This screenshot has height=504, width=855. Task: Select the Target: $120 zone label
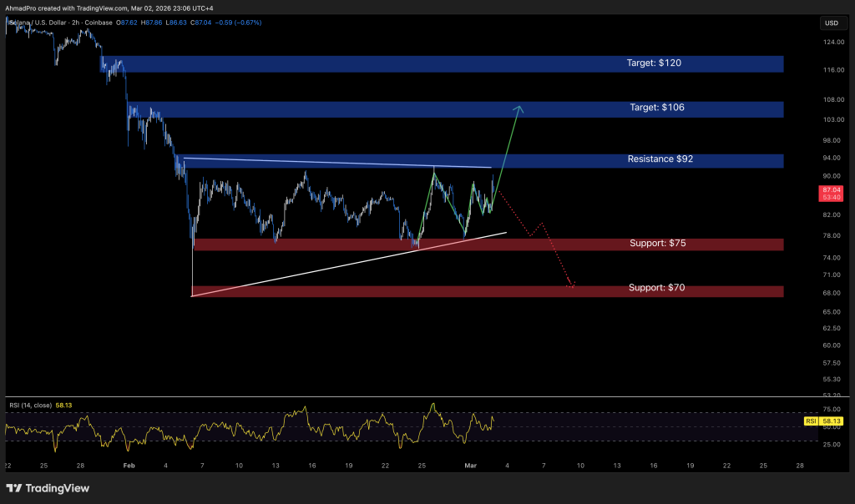655,63
